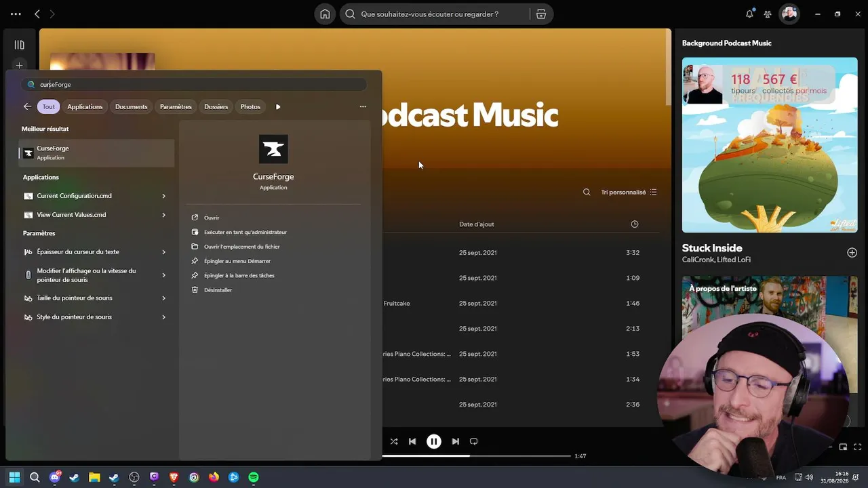Open the Spotify profile avatar menu
868x488 pixels.
point(789,14)
